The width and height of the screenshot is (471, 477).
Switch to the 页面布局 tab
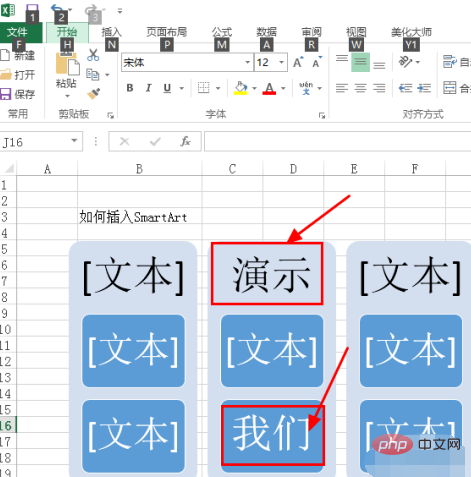tap(167, 32)
